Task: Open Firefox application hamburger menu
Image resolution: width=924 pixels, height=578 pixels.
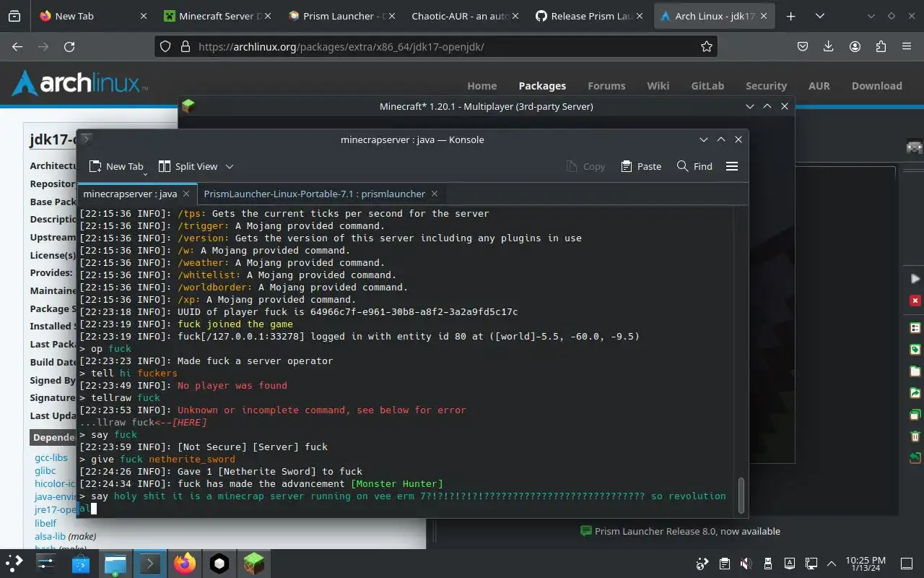Action: pos(907,46)
